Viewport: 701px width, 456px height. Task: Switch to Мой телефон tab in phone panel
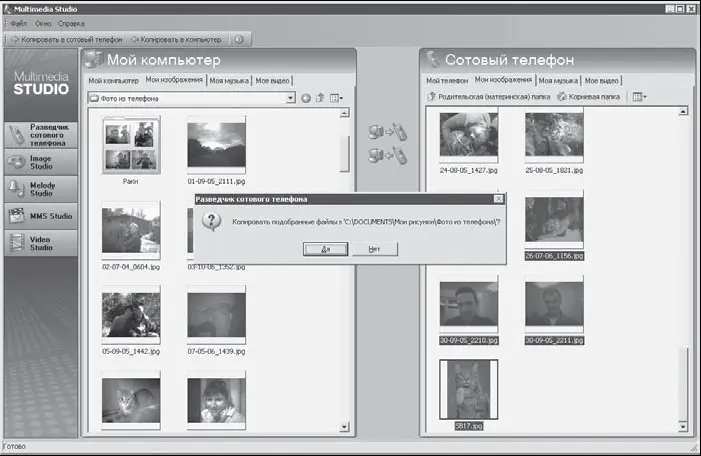click(447, 80)
